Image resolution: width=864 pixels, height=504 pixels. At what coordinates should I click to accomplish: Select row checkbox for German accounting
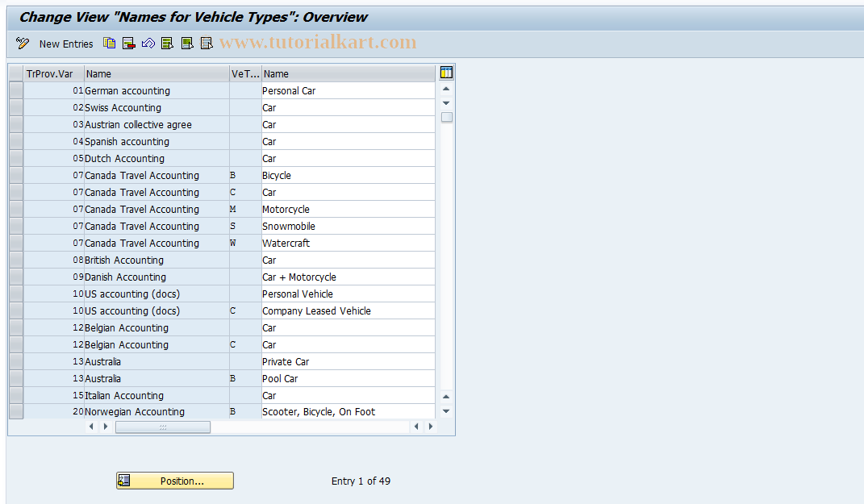(x=16, y=91)
